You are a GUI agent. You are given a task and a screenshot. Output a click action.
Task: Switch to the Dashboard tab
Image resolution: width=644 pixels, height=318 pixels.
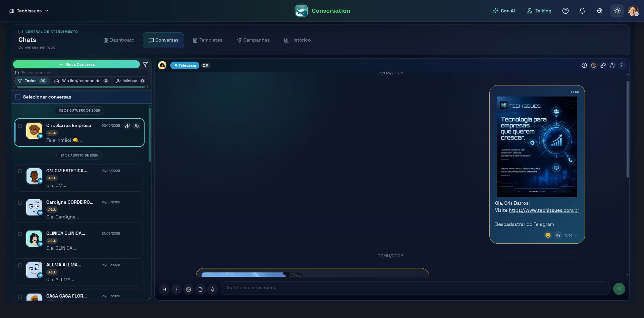(119, 40)
